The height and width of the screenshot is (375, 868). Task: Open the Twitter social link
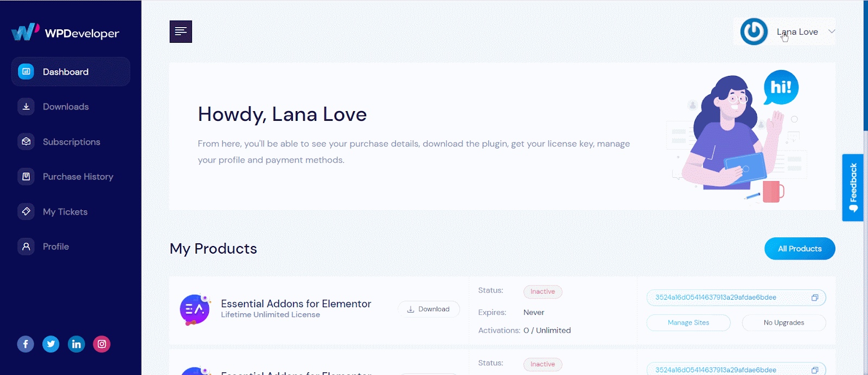pyautogui.click(x=51, y=344)
